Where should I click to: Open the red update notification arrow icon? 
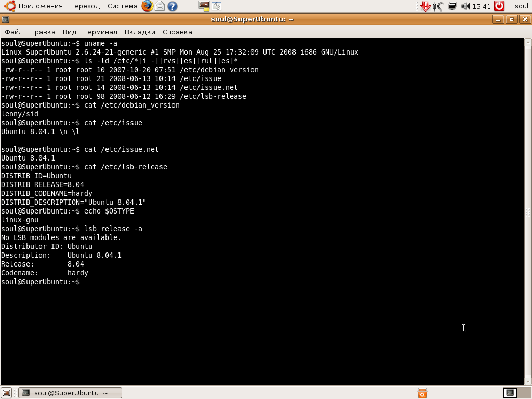click(x=425, y=6)
